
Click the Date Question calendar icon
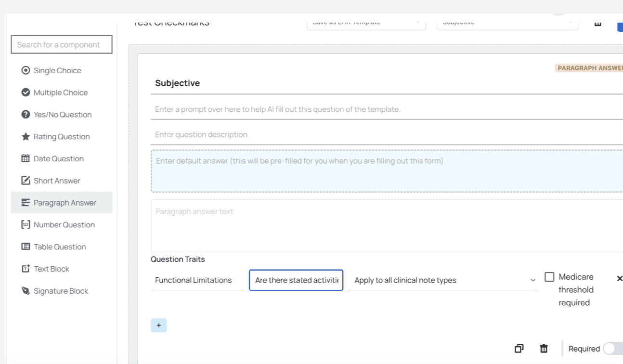click(26, 158)
